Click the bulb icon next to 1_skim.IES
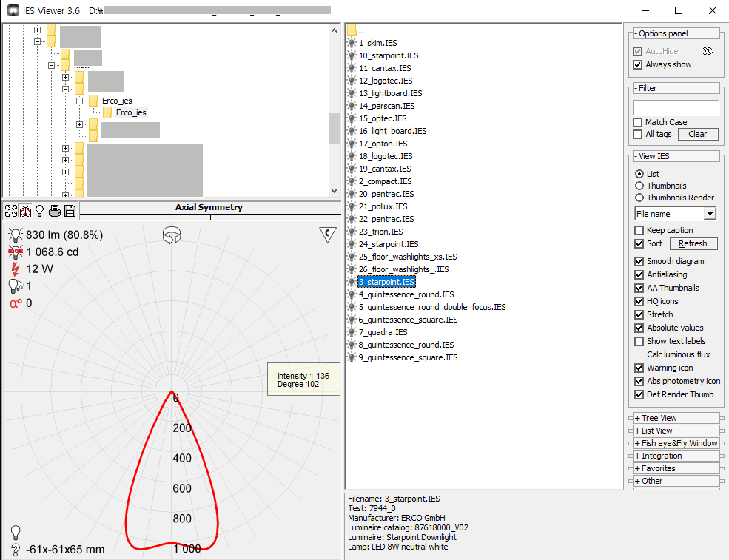Screen dimensions: 729x560 [x=352, y=43]
